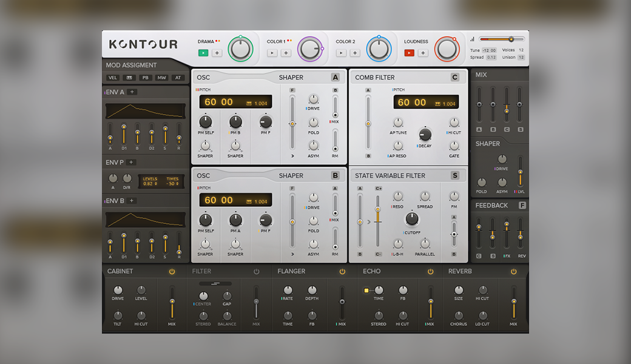Screen dimensions: 631x364
Task: Click the Comb Filter C badge icon
Action: click(454, 77)
